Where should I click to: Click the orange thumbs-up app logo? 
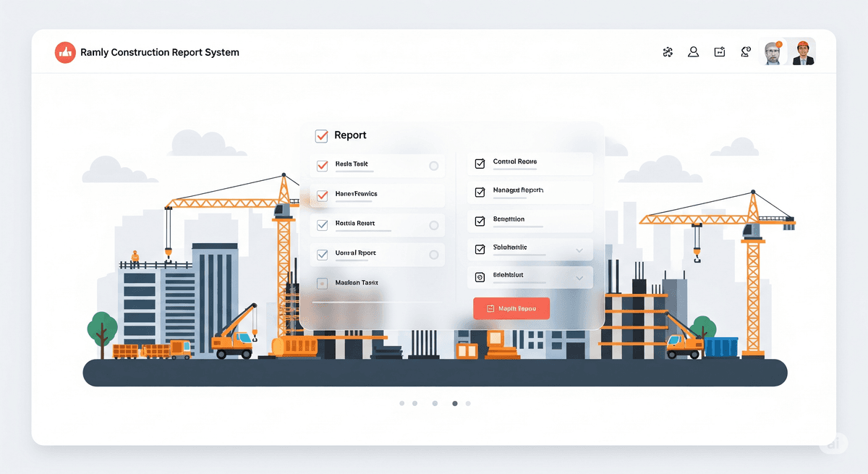[65, 52]
